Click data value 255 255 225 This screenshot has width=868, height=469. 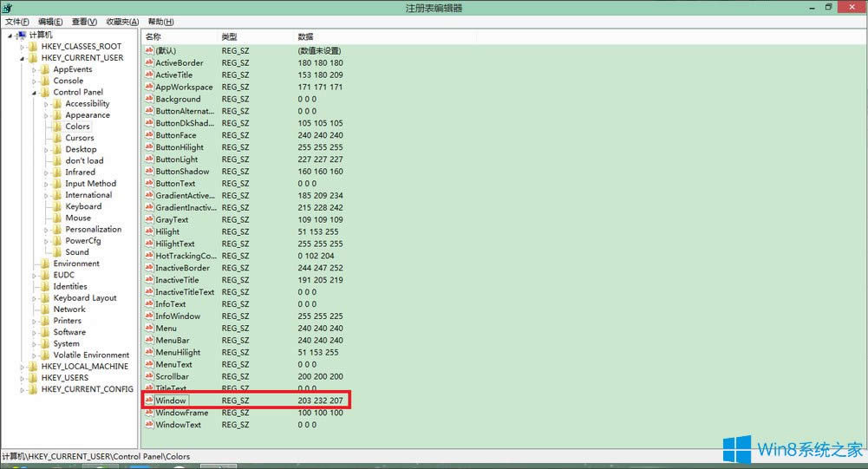320,316
